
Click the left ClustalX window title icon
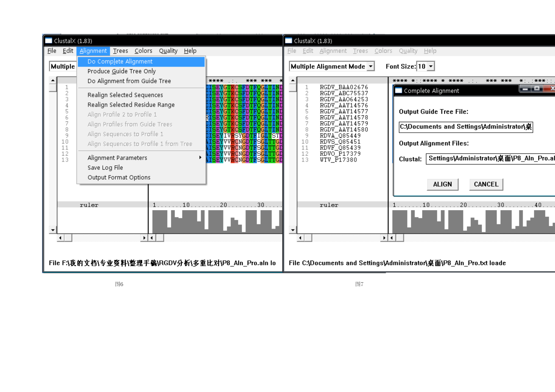point(48,41)
